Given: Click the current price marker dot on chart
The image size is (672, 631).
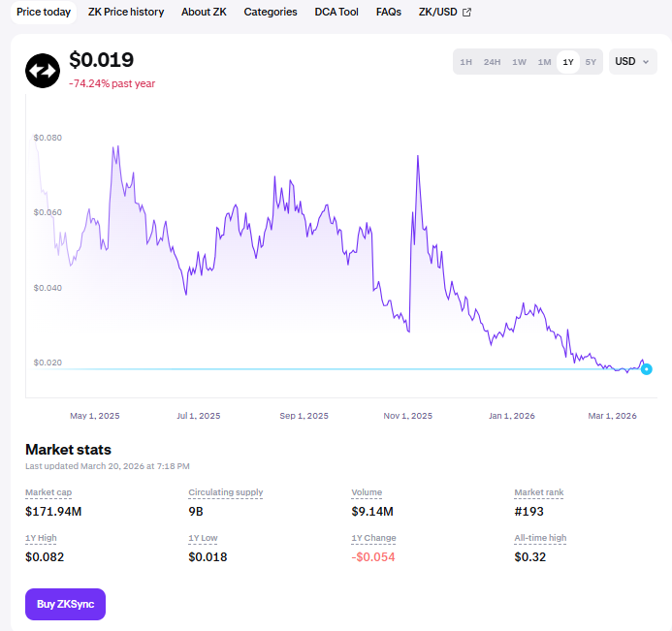Looking at the screenshot, I should (x=647, y=369).
